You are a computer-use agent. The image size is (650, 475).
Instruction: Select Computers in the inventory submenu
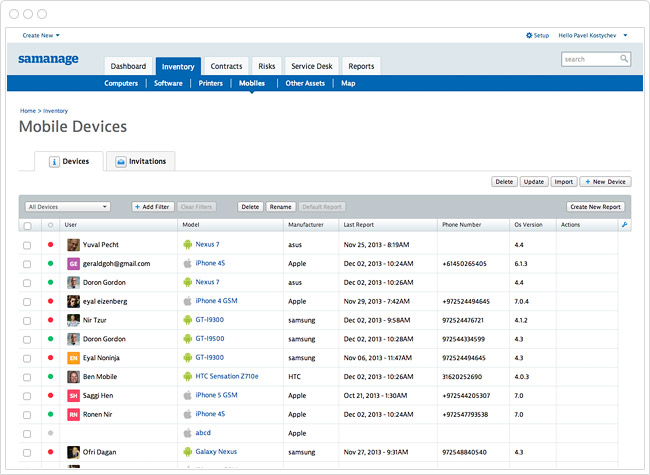point(121,83)
